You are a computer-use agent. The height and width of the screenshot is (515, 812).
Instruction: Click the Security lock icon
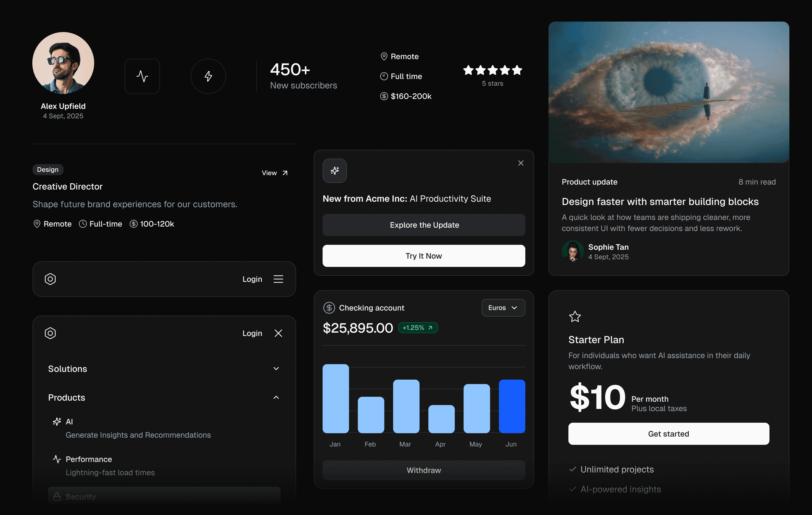57,496
